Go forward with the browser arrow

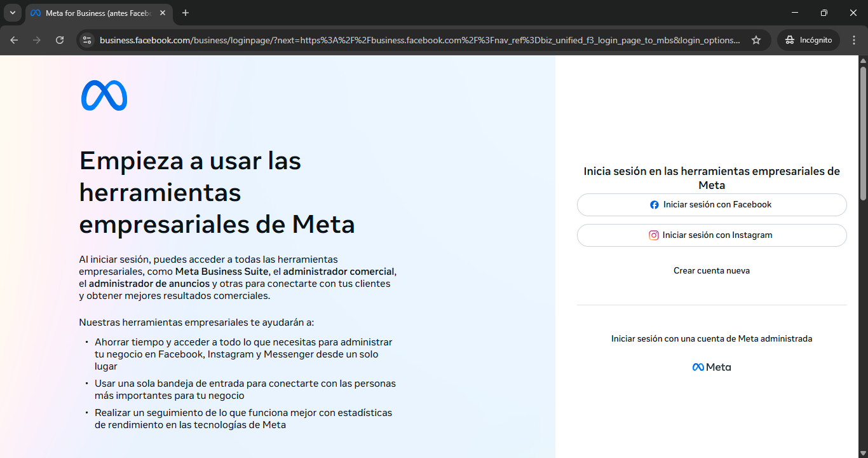pos(37,40)
